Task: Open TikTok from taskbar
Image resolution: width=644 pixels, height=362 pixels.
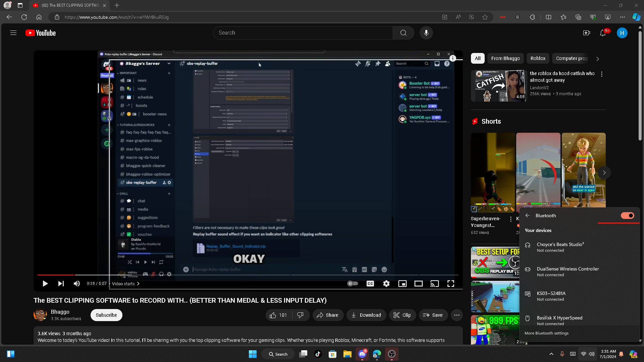Action: 318,354
